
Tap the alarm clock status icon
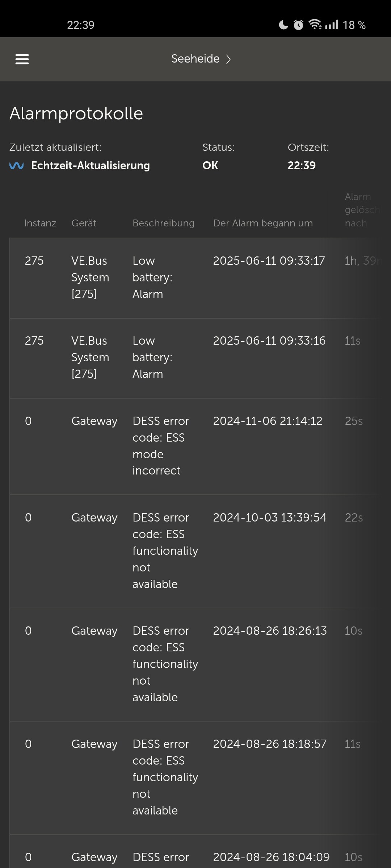(298, 25)
